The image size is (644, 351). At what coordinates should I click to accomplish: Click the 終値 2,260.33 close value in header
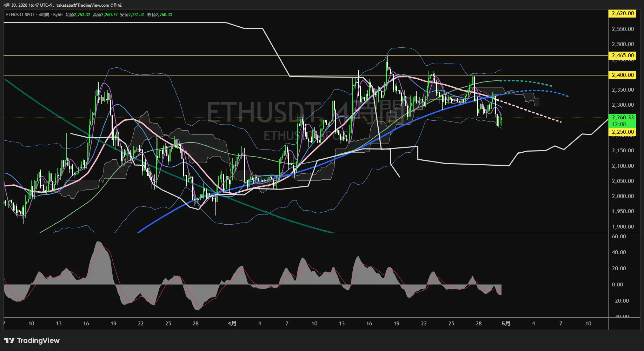coord(160,15)
